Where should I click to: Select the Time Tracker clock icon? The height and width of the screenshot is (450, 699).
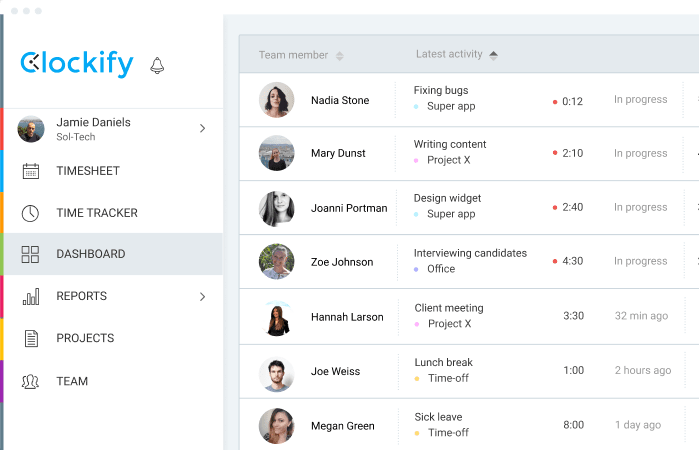(x=30, y=213)
